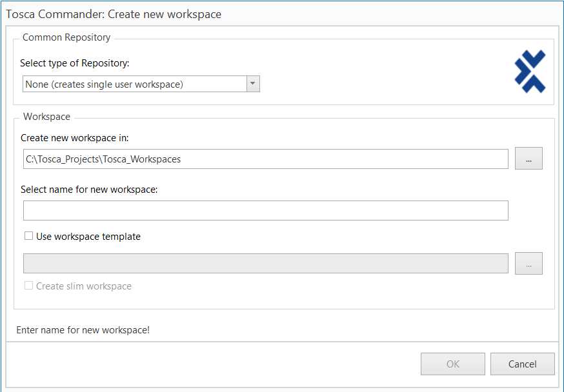Open the repository type dropdown arrow
Image resolution: width=564 pixels, height=392 pixels.
pyautogui.click(x=253, y=84)
